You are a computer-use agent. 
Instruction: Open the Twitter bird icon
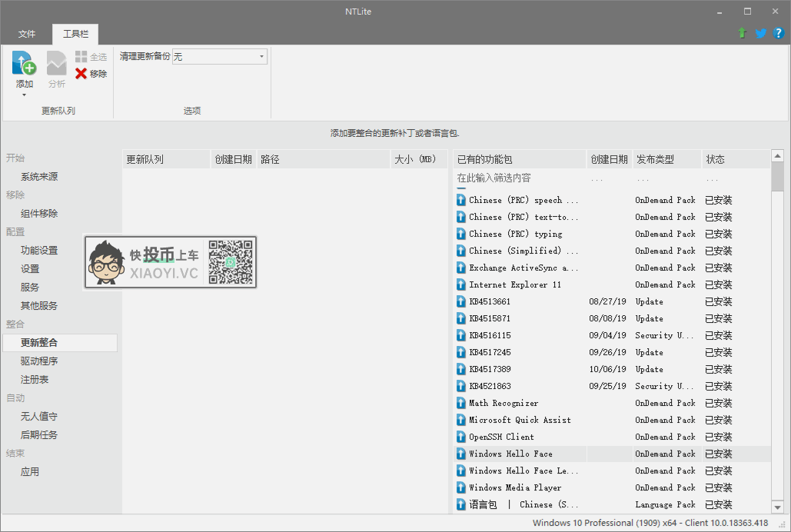point(760,33)
